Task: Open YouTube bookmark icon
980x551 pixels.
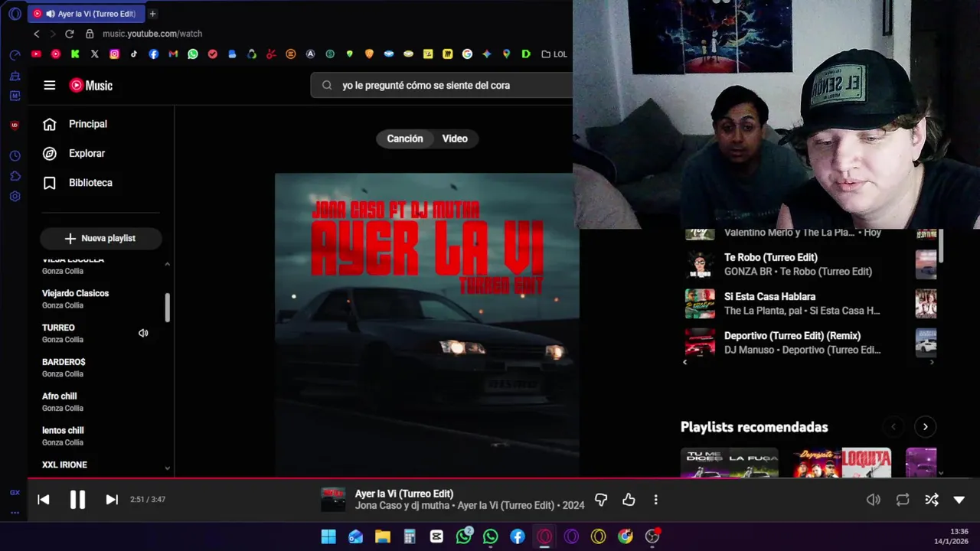Action: tap(36, 54)
